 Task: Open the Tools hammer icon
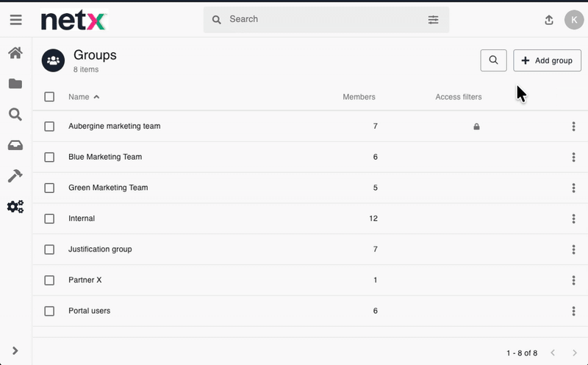click(x=15, y=176)
